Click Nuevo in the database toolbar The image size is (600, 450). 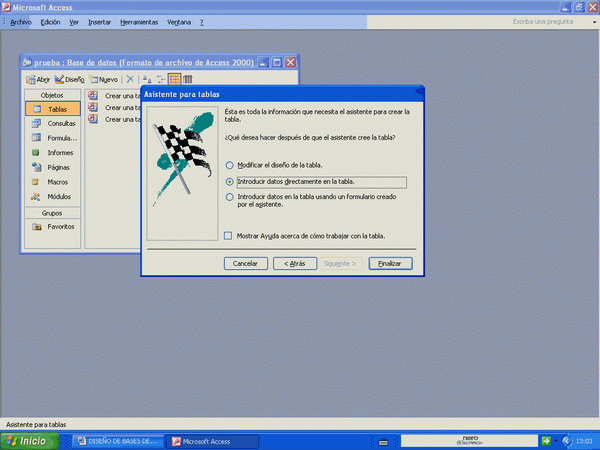[x=103, y=79]
